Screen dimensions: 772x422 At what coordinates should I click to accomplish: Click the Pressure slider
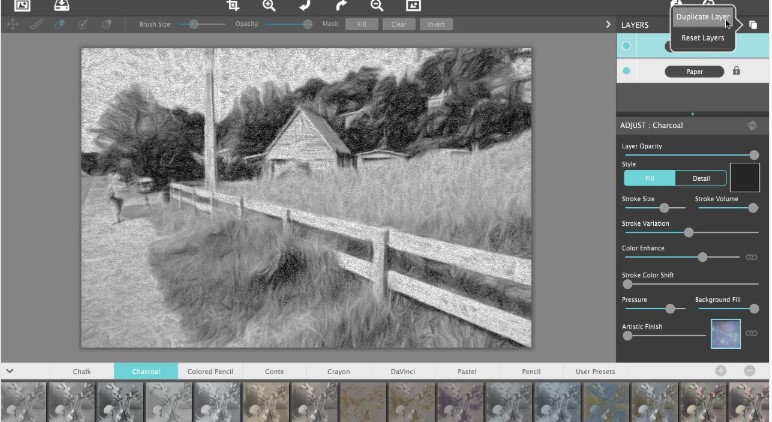(655, 309)
